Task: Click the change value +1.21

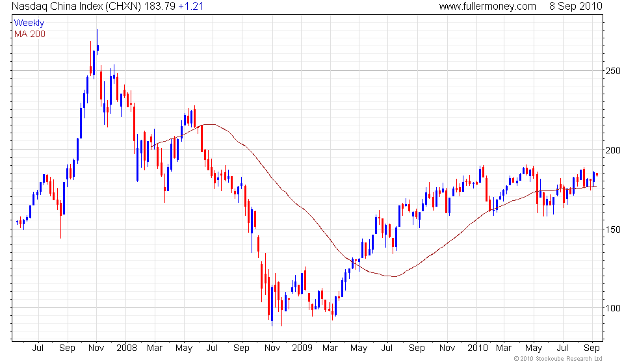Action: 191,6
